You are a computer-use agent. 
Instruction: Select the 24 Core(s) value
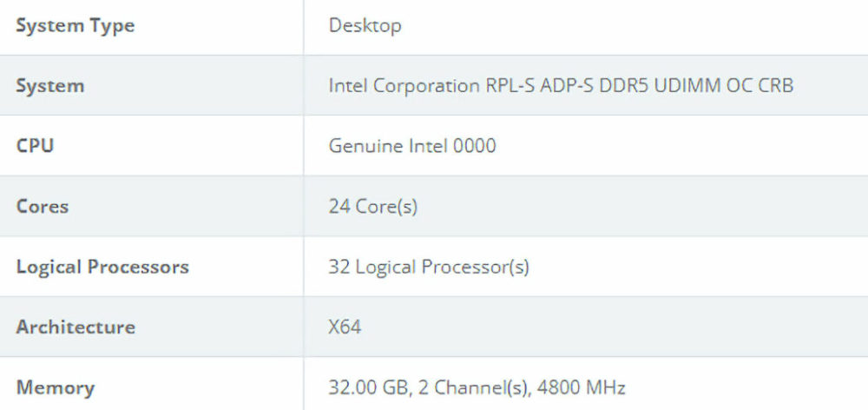pyautogui.click(x=372, y=207)
